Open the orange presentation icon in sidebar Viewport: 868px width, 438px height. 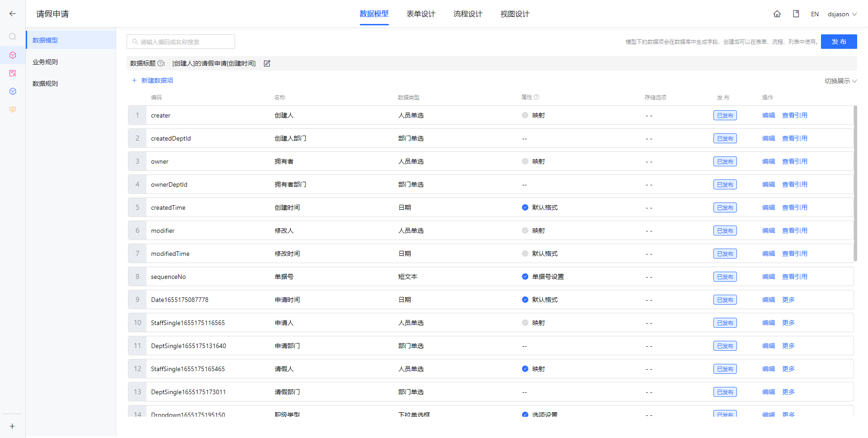coord(13,109)
